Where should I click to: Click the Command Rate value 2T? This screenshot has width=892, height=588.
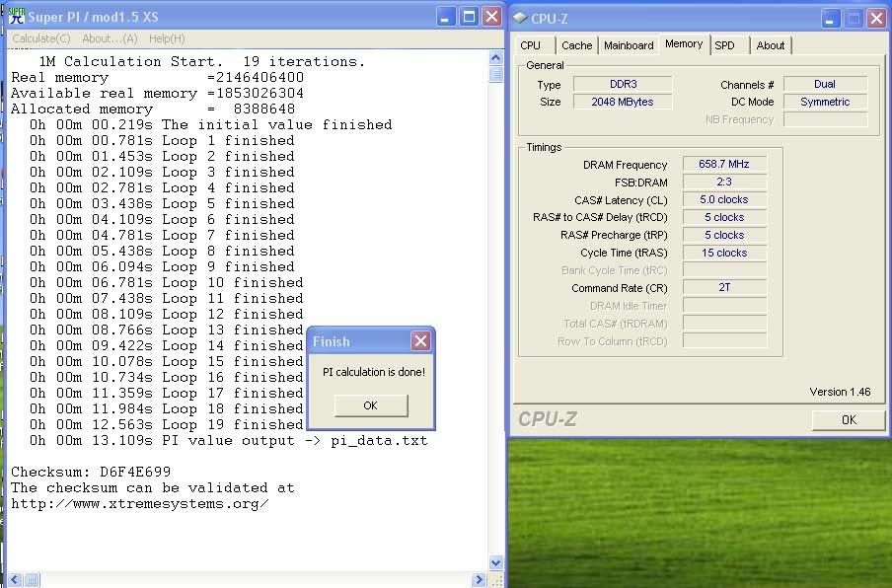coord(724,288)
